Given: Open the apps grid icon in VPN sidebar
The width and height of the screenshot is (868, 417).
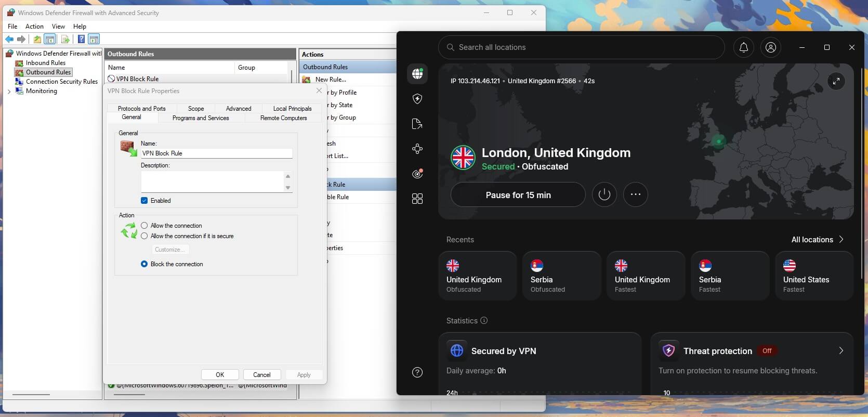Looking at the screenshot, I should pos(417,199).
